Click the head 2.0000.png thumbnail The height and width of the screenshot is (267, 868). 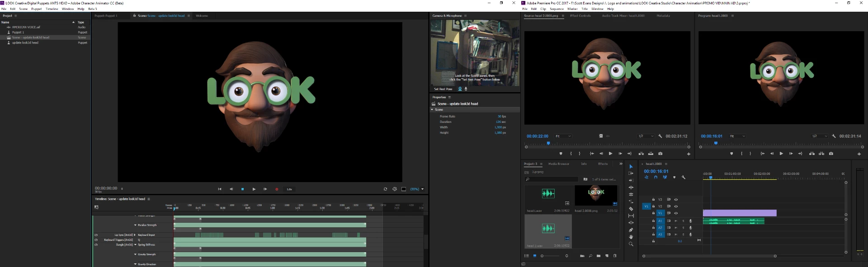click(596, 196)
